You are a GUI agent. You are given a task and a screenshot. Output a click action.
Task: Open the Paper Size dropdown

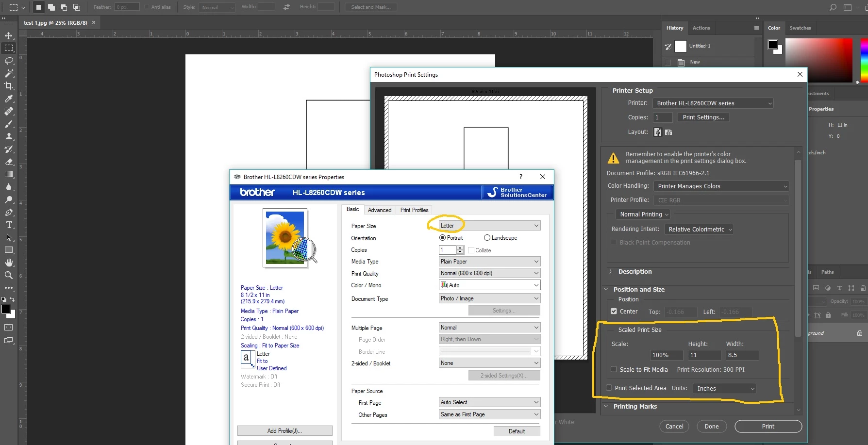pyautogui.click(x=489, y=226)
